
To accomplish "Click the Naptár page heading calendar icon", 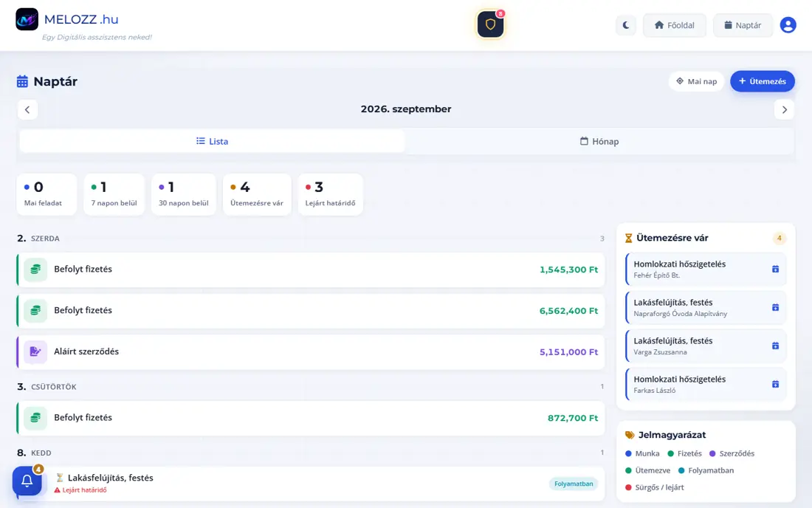I will pos(22,81).
